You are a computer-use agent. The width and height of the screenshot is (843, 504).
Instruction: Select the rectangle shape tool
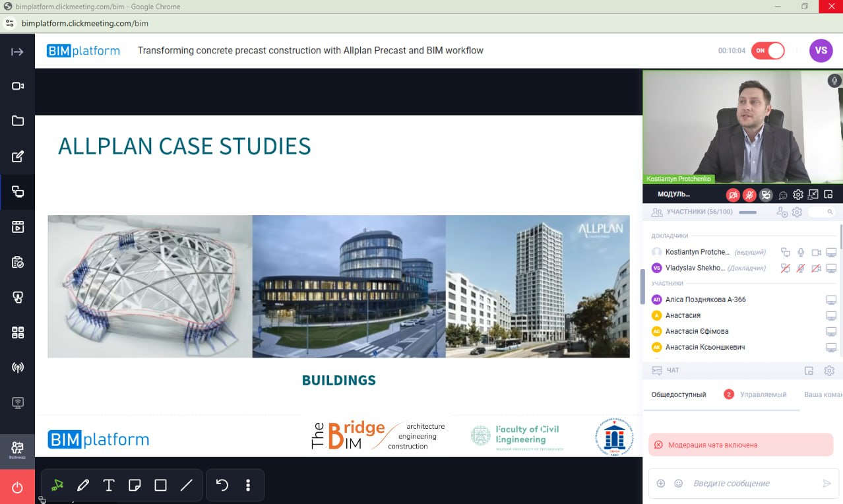160,485
